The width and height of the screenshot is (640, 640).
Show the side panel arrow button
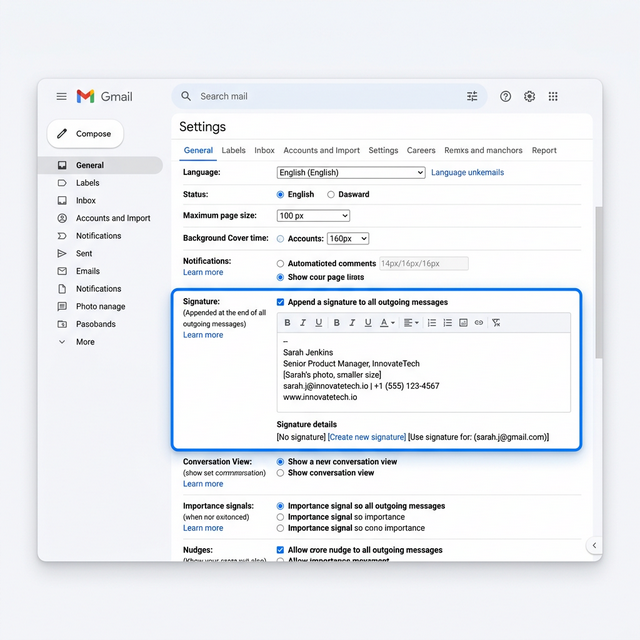coord(594,545)
